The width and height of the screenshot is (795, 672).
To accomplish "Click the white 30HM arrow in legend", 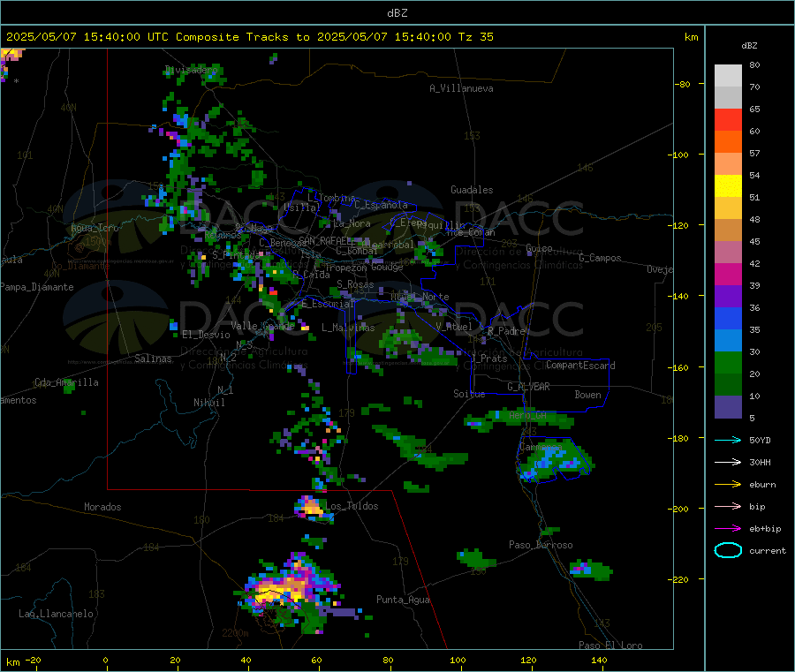I will coord(728,462).
